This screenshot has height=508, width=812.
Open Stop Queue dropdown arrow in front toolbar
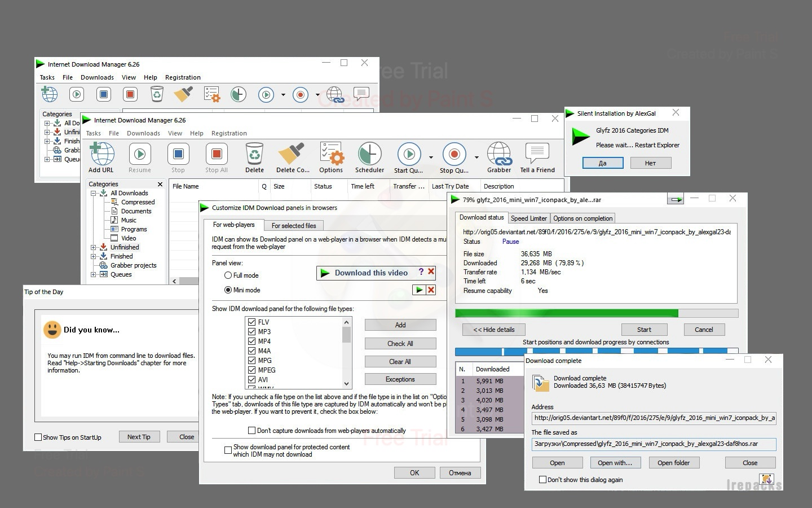tap(476, 157)
